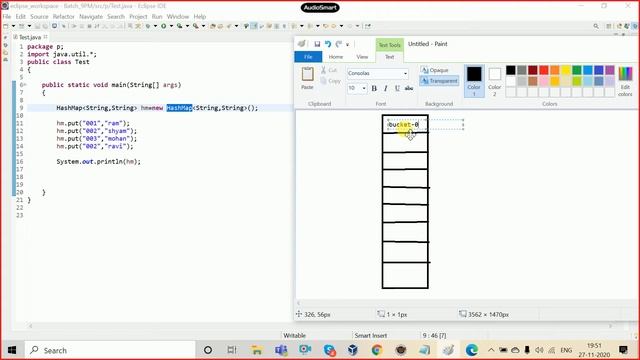This screenshot has width=640, height=360.
Task: Click Cut in Paint's Clipboard group
Action: (329, 70)
